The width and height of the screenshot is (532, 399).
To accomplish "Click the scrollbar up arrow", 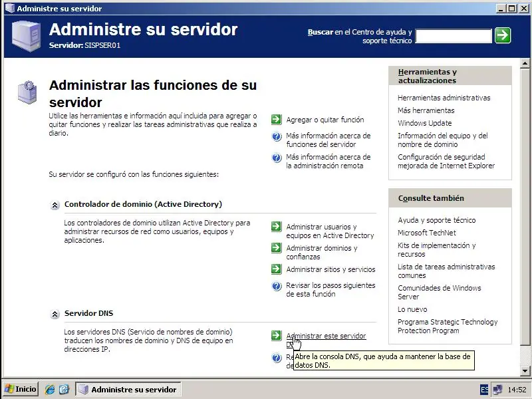I will [525, 63].
